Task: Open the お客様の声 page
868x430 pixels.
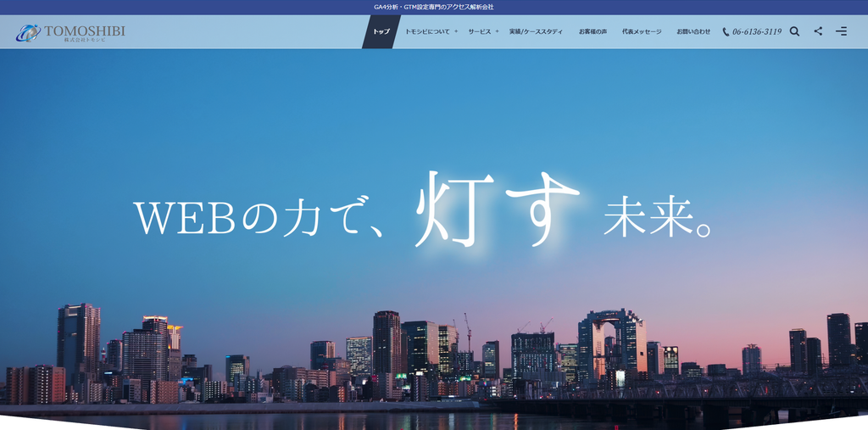Action: click(x=593, y=31)
